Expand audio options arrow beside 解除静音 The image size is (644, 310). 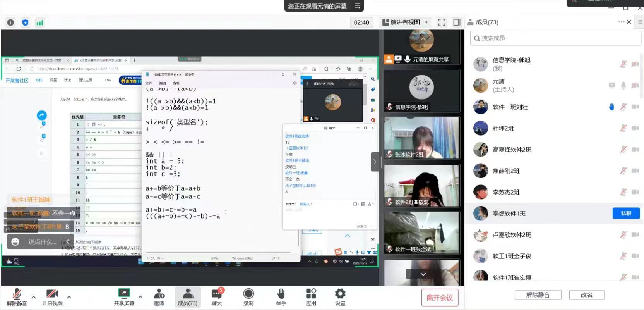pyautogui.click(x=34, y=297)
